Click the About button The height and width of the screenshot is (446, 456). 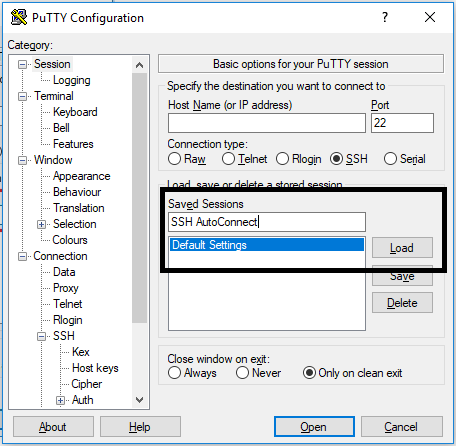pos(53,427)
